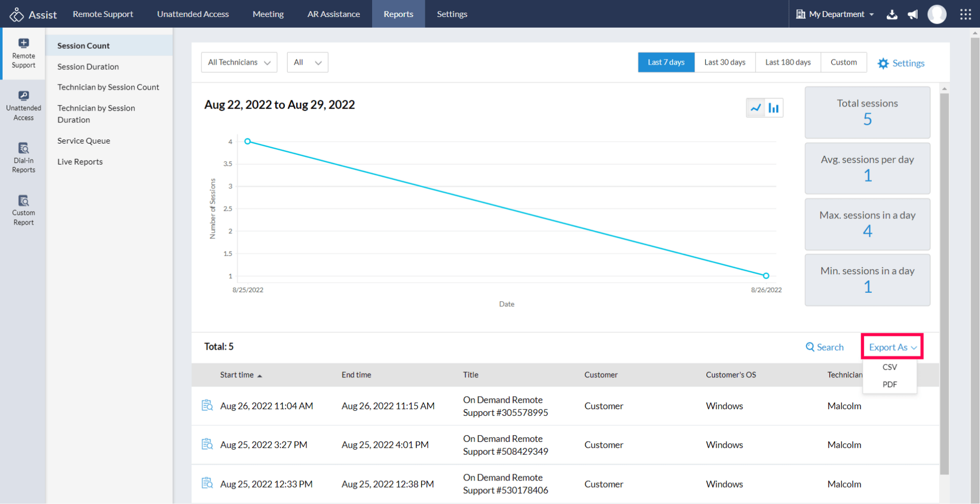Select the Last 30 days range
Screen dimensions: 980x504
click(x=724, y=63)
